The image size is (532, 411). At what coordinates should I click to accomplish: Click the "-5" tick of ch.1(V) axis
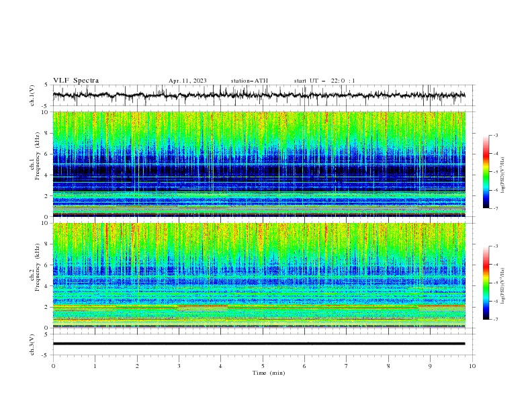click(46, 106)
